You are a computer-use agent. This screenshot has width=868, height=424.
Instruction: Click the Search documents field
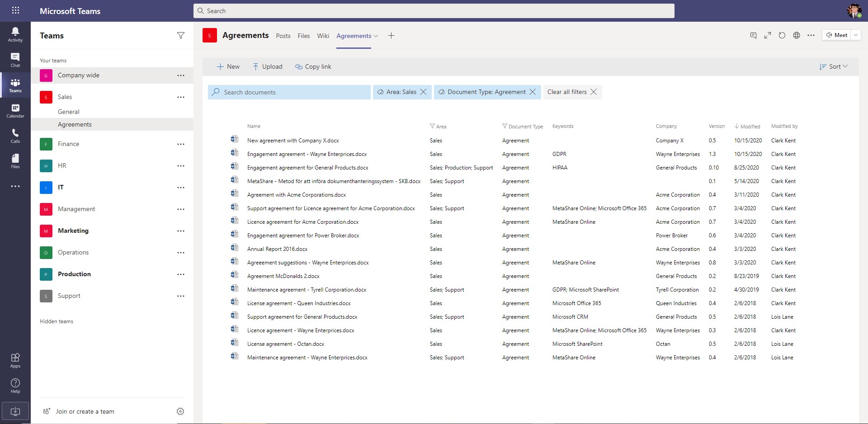(x=289, y=92)
